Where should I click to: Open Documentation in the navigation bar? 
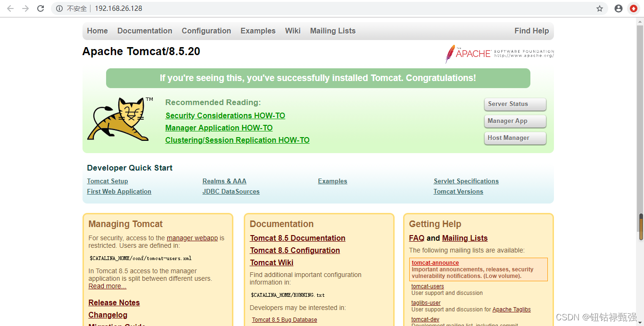145,31
